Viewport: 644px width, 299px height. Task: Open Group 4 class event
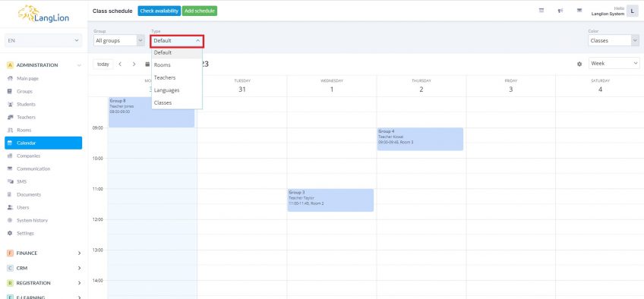coord(420,139)
